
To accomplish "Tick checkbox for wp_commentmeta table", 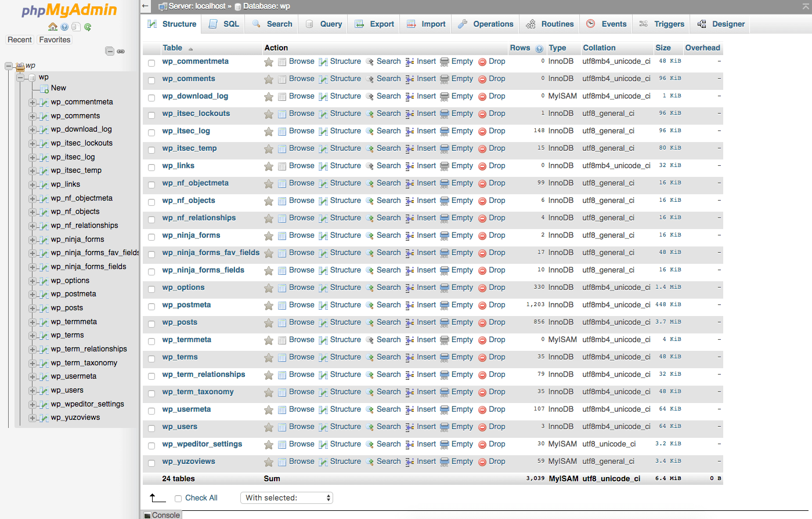I will [x=151, y=63].
